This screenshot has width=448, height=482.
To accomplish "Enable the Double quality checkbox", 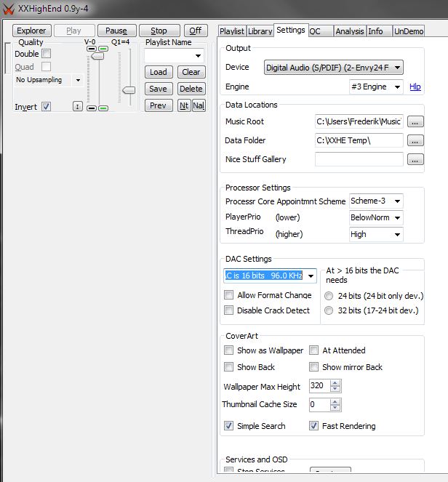I will pos(47,54).
